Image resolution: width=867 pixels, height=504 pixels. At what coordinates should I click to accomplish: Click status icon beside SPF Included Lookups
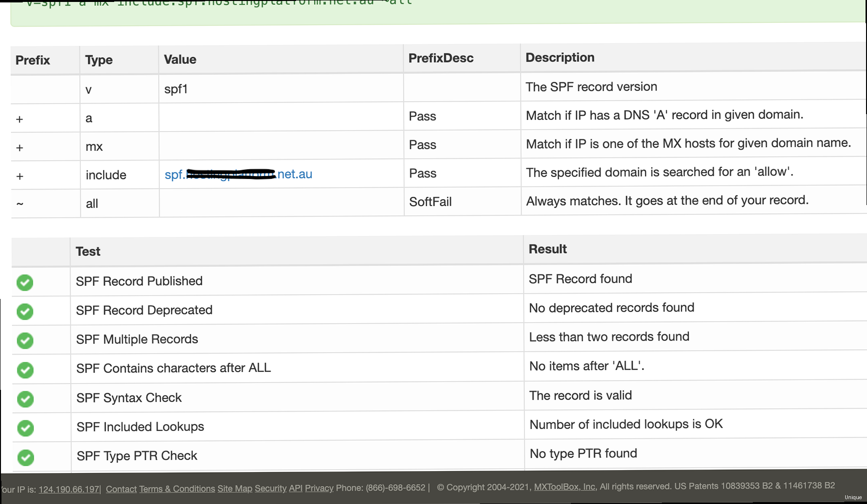click(x=26, y=428)
